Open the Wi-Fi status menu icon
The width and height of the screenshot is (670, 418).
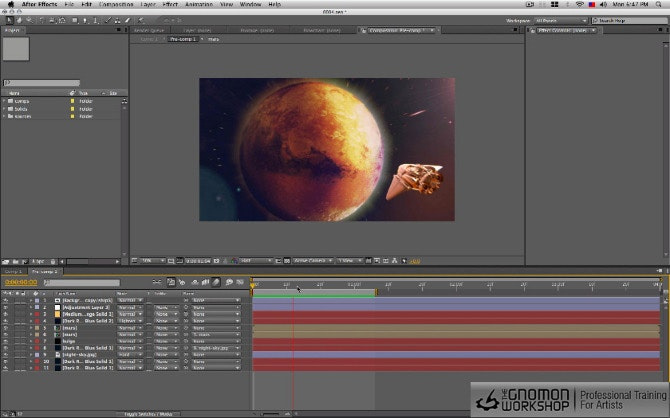coord(579,4)
